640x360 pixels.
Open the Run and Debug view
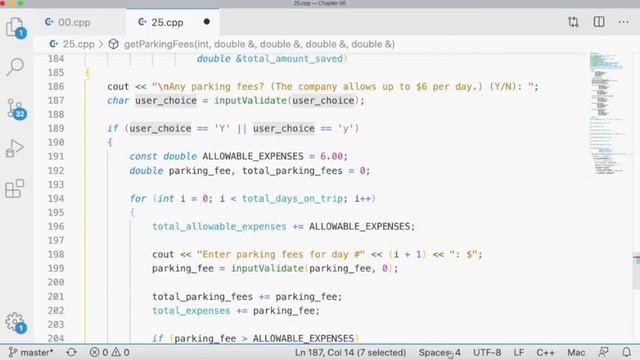click(15, 148)
